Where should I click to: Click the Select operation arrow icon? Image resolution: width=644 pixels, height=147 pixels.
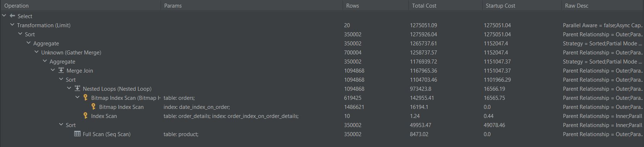(x=12, y=16)
